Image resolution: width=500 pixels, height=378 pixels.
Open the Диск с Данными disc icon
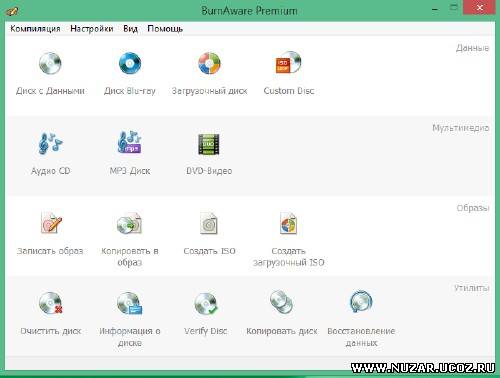point(50,63)
